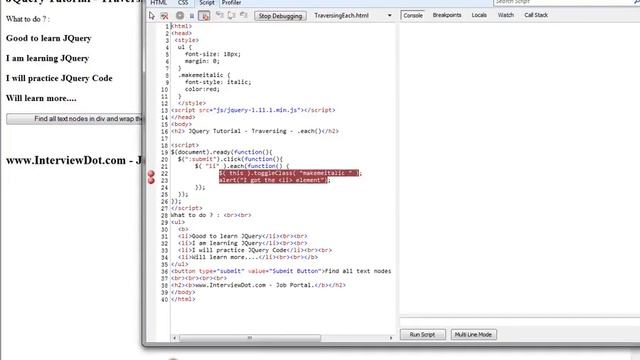Activate the select element by click arrow
Screen dimensions: 640x360
(x=152, y=16)
